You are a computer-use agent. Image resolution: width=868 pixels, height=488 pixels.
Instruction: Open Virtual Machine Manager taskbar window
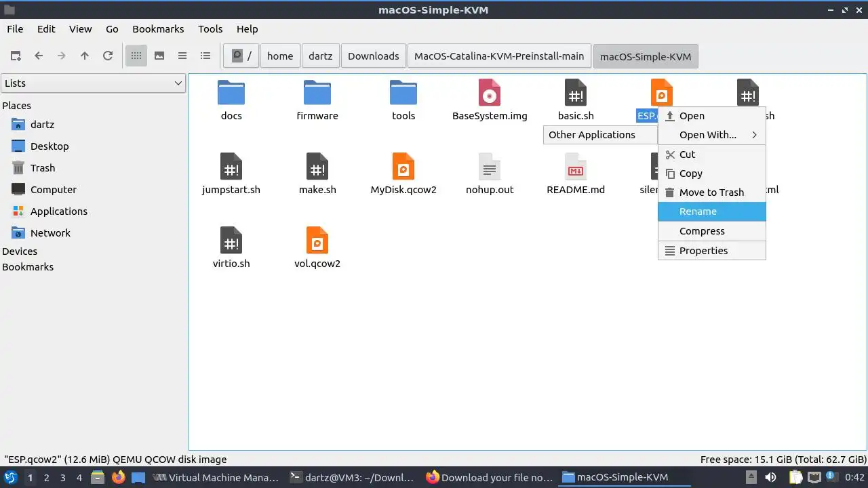(216, 478)
